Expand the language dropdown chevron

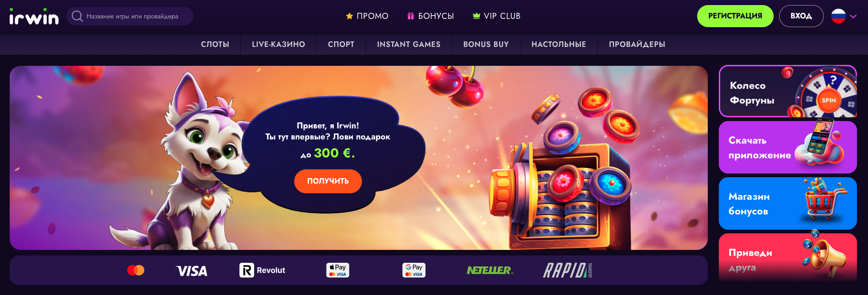853,16
